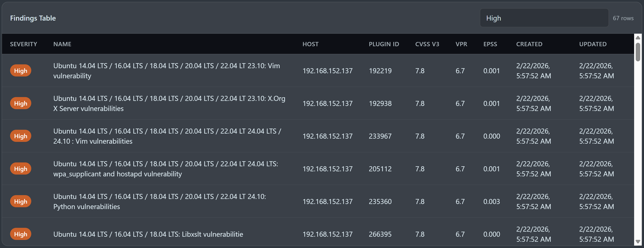The image size is (644, 248).
Task: Sort by the EPSS column header
Action: pos(490,44)
